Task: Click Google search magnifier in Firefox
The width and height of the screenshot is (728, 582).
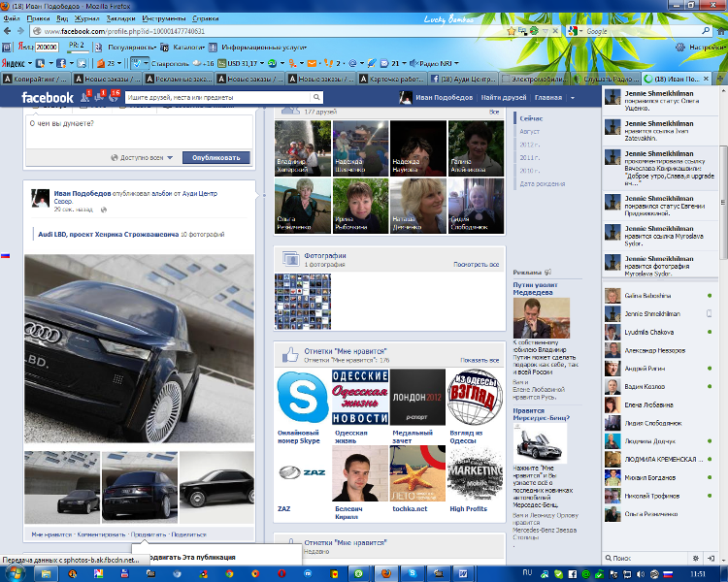Action: [706, 31]
